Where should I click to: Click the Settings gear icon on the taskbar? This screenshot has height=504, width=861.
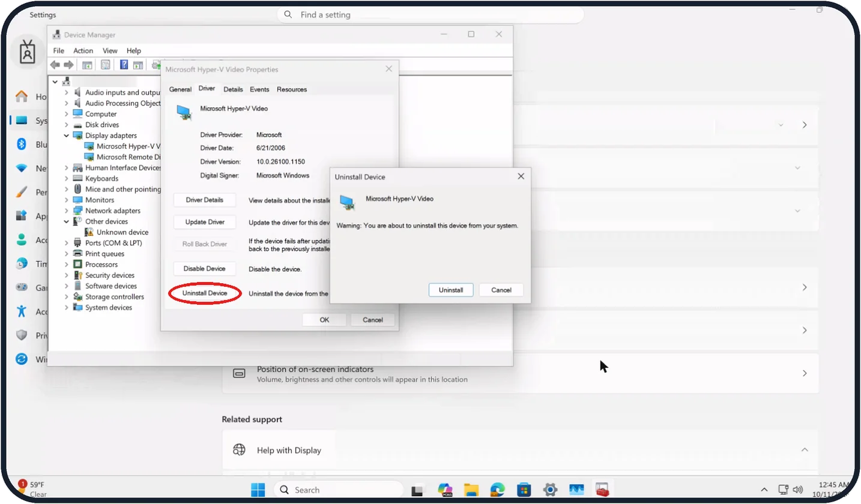tap(550, 490)
